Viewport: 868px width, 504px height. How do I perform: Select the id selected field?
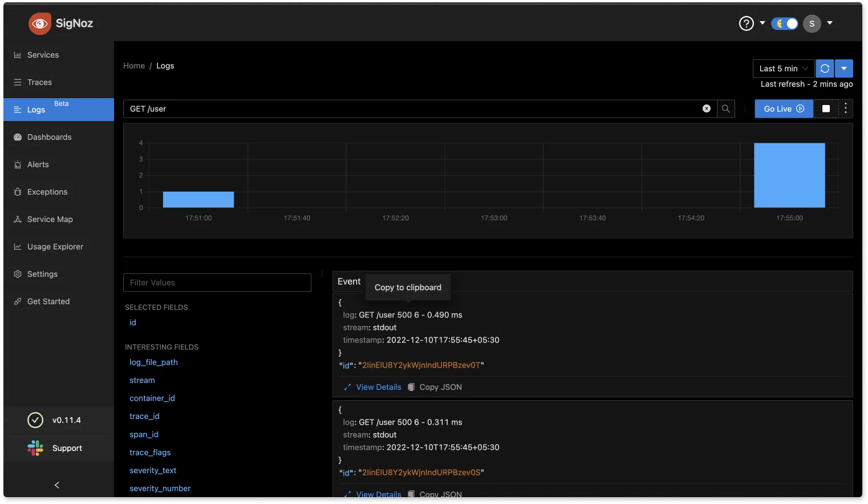133,322
